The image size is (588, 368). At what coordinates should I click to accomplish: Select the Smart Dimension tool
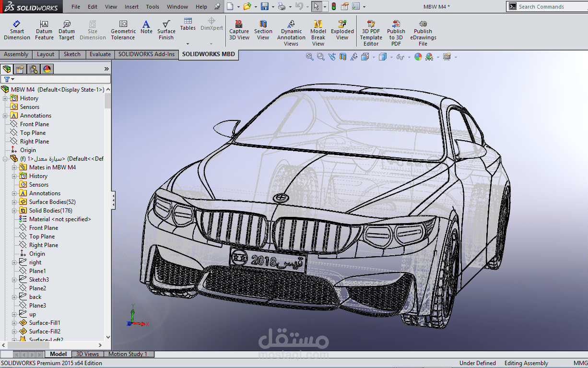(x=17, y=30)
